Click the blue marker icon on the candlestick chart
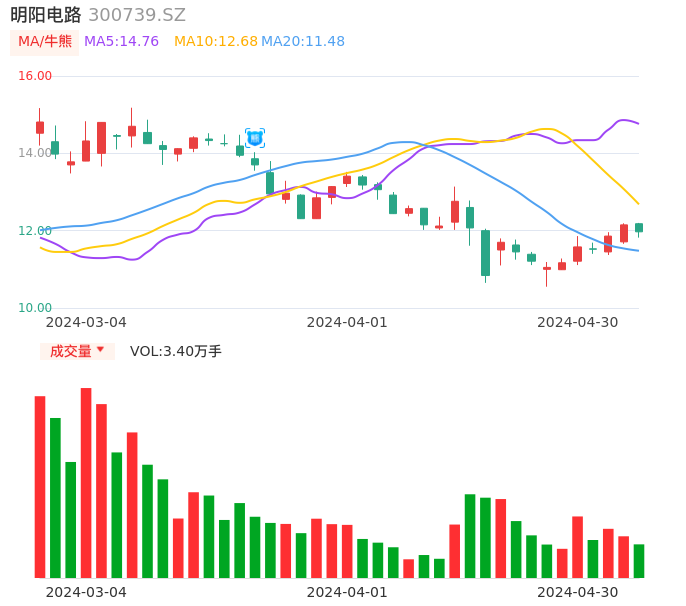 point(255,138)
